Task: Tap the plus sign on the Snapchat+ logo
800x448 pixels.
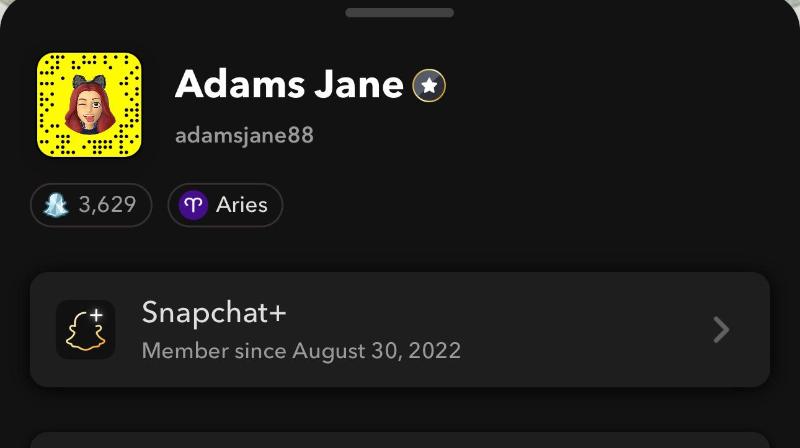Action: (x=96, y=315)
